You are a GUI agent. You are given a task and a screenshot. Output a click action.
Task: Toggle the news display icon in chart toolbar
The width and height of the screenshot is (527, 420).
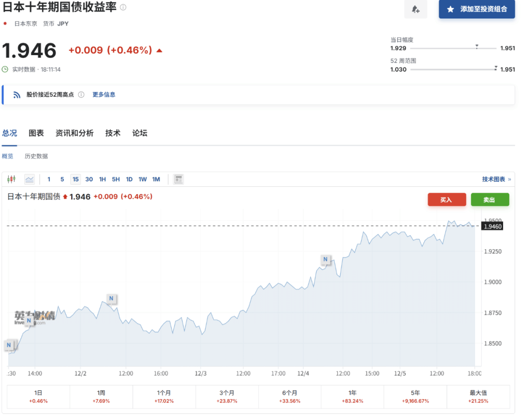179,179
